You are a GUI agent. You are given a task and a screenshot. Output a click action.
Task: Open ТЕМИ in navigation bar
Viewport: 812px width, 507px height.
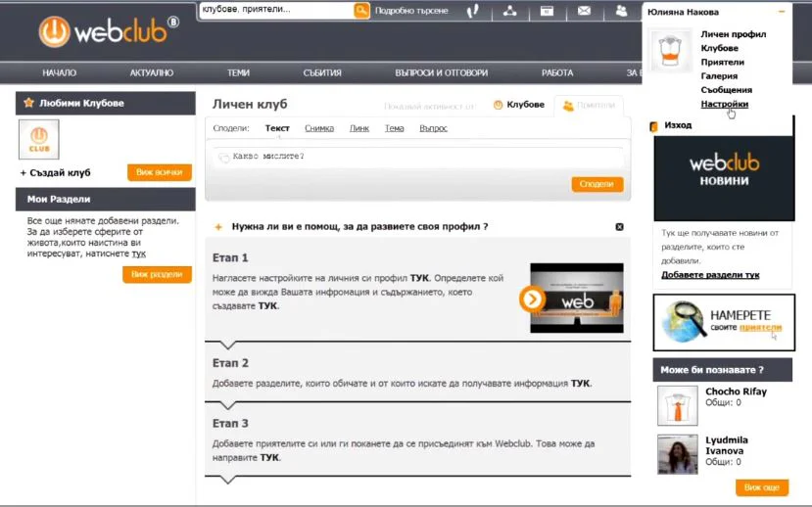(238, 73)
